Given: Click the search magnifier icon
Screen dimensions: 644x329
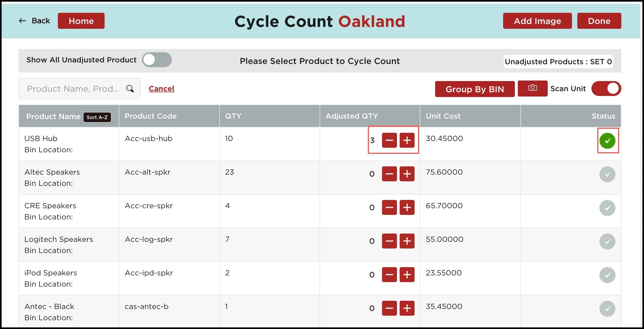Looking at the screenshot, I should tap(130, 89).
